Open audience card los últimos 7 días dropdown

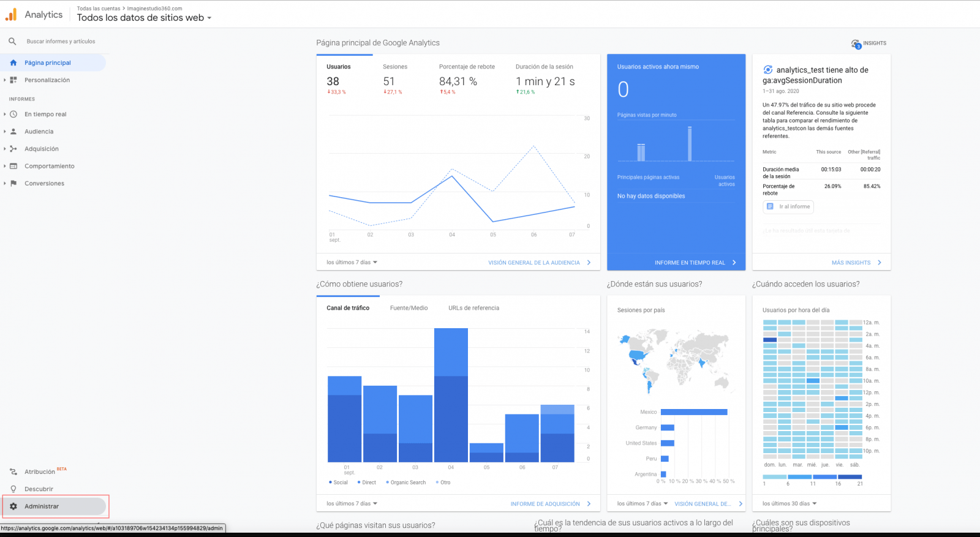352,263
